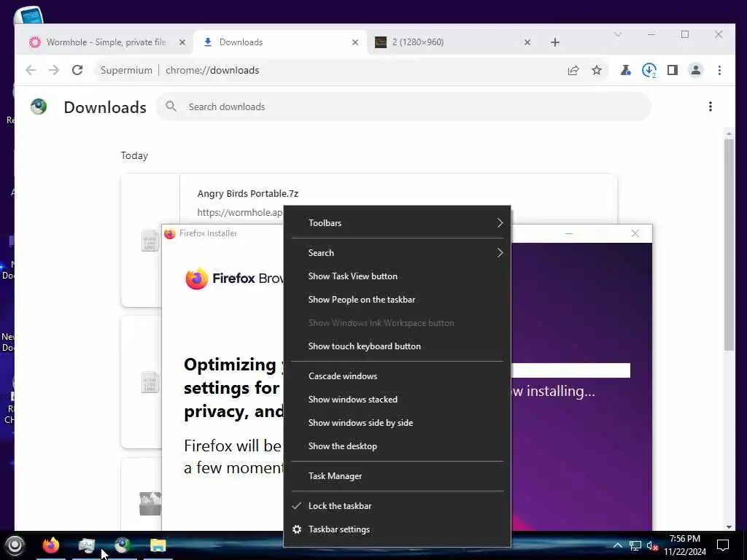Open the wormhole source URL link
The width and height of the screenshot is (747, 560).
240,212
